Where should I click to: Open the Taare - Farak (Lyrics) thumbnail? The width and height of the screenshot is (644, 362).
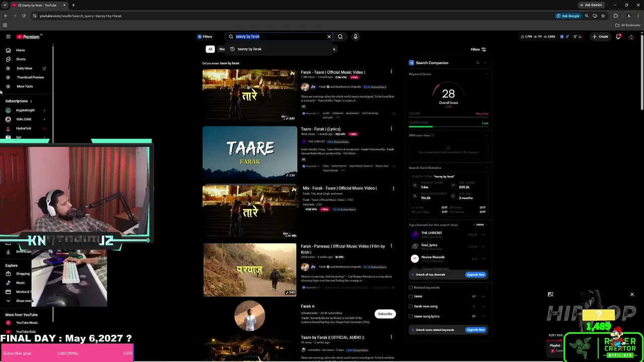pos(250,152)
